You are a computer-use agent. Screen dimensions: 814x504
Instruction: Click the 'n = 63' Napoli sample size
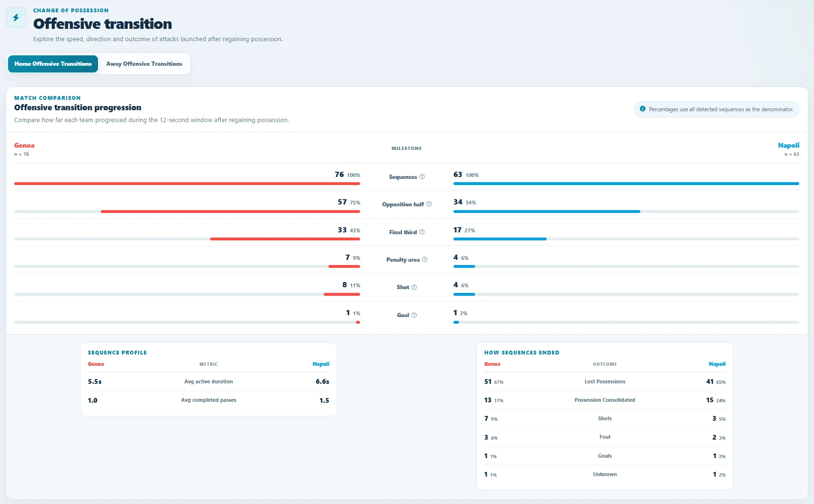point(792,154)
